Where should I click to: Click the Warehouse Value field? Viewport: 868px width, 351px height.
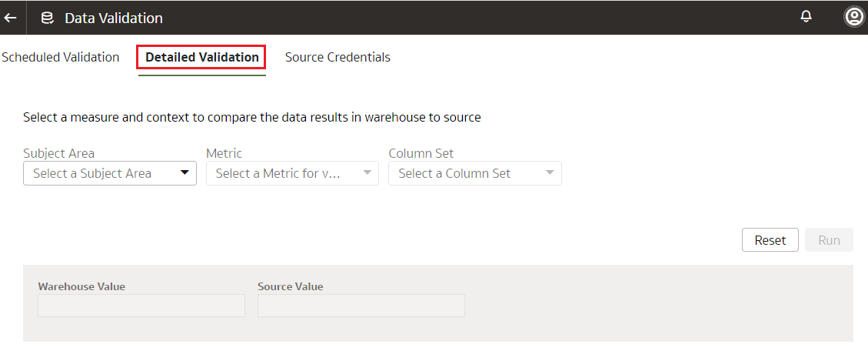[141, 306]
